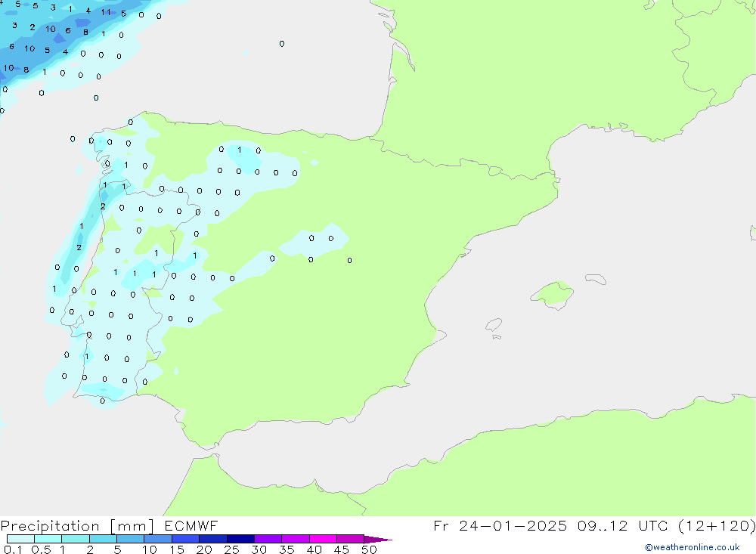Click the 'ECMWF' model label

pyautogui.click(x=191, y=526)
